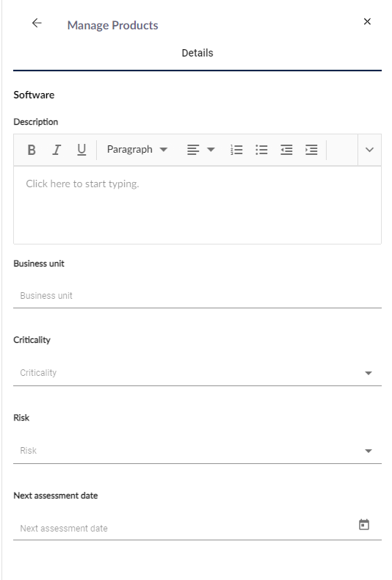Expand the Risk dropdown
The image size is (392, 580).
tap(197, 451)
